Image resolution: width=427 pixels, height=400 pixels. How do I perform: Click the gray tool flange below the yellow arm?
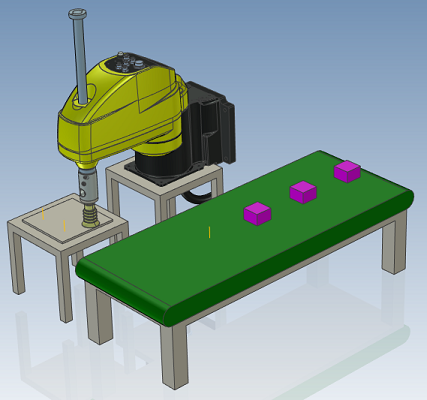click(x=88, y=186)
